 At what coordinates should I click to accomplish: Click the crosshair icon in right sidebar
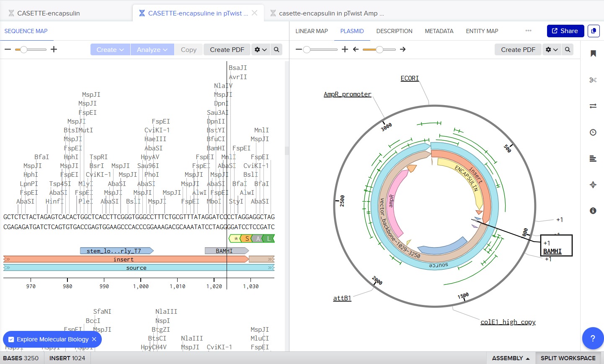(593, 185)
